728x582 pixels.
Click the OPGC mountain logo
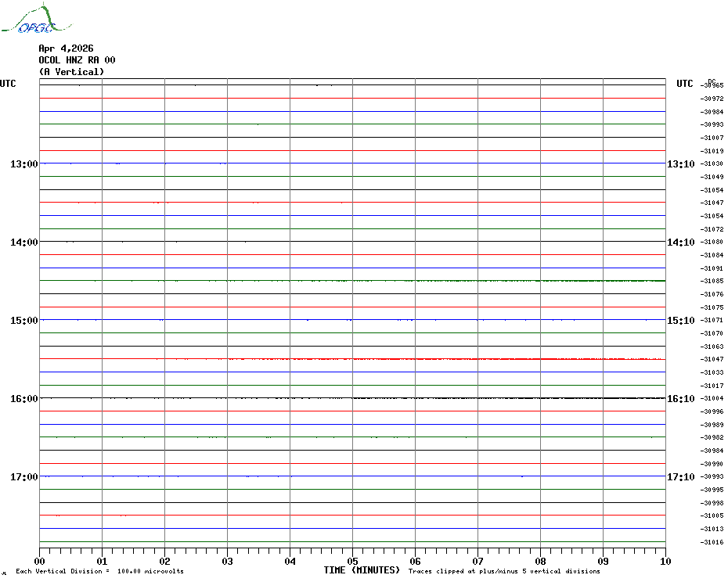coord(29,20)
